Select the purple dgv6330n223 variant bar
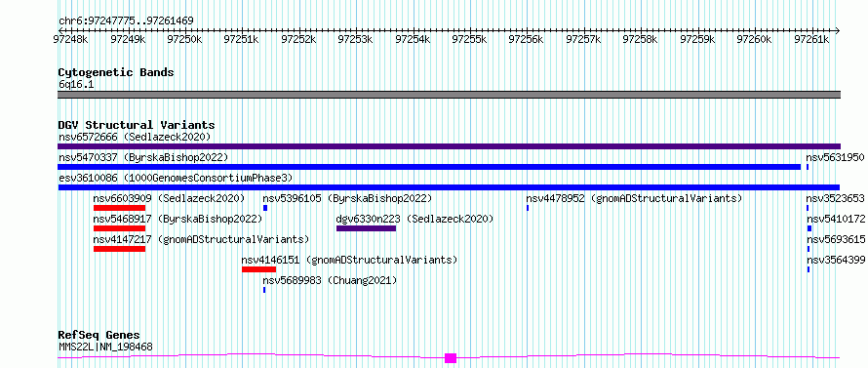This screenshot has height=368, width=868. [366, 228]
